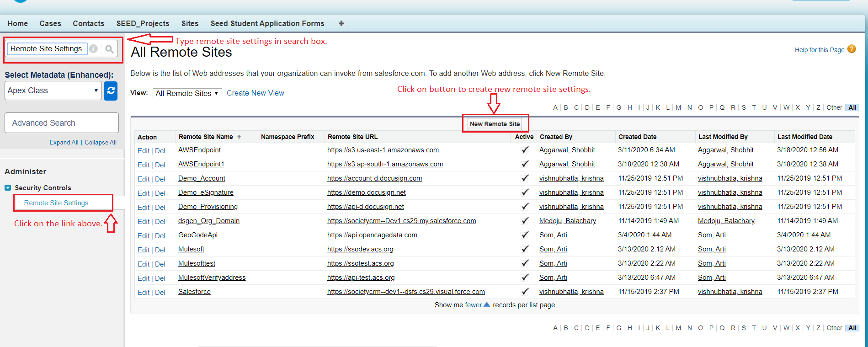The height and width of the screenshot is (347, 868).
Task: Filter by Other in top alphabet bar
Action: 834,107
